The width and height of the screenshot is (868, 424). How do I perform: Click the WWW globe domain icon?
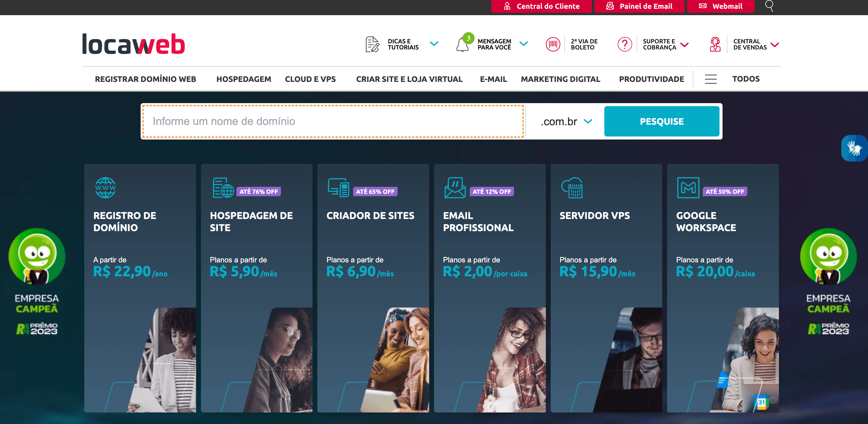point(105,187)
